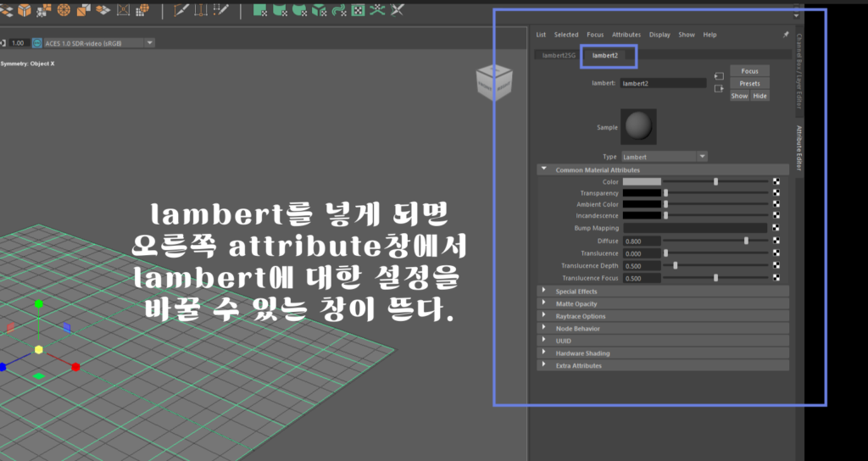Click the checker map button for Bump Mapping

(x=776, y=227)
